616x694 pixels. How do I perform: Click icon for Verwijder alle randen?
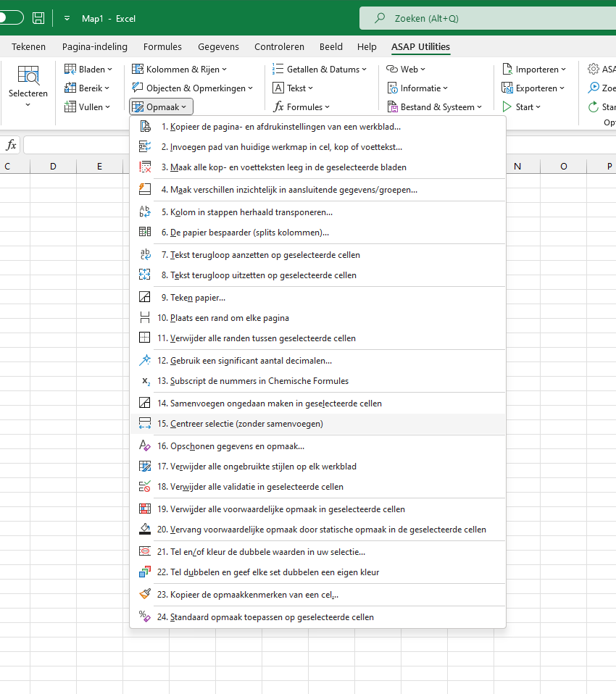click(145, 338)
